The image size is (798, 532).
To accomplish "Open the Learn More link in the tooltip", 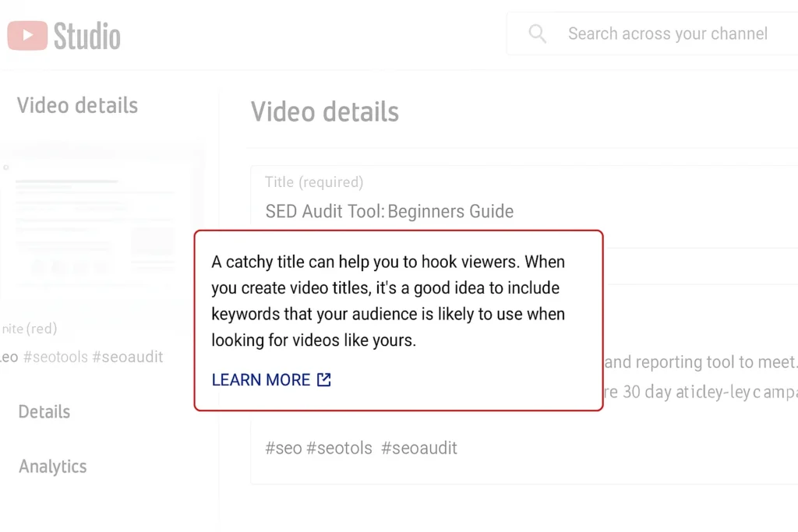I will point(270,379).
